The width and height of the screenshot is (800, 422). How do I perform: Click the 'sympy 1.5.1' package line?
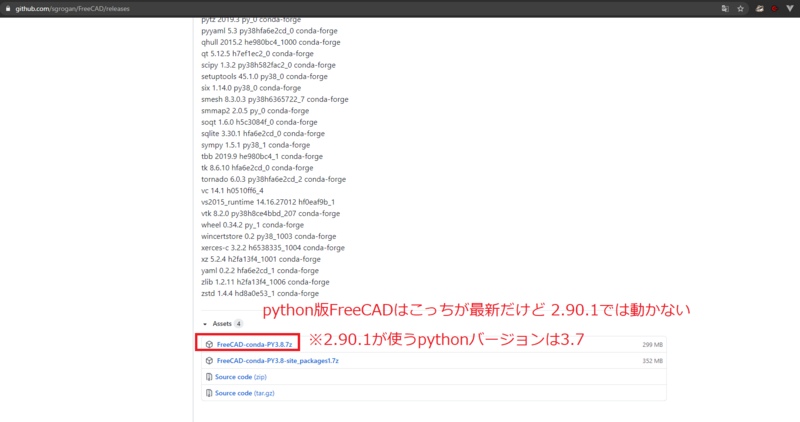coord(256,145)
